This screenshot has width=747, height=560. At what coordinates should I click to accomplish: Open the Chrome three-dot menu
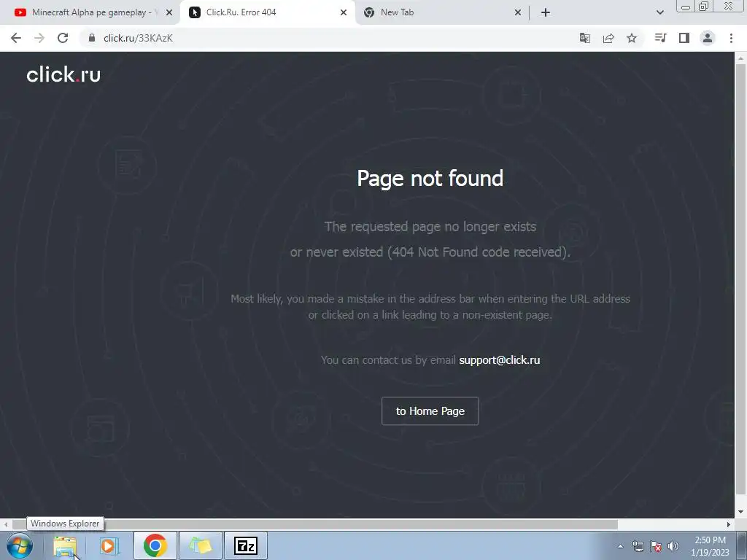click(731, 38)
